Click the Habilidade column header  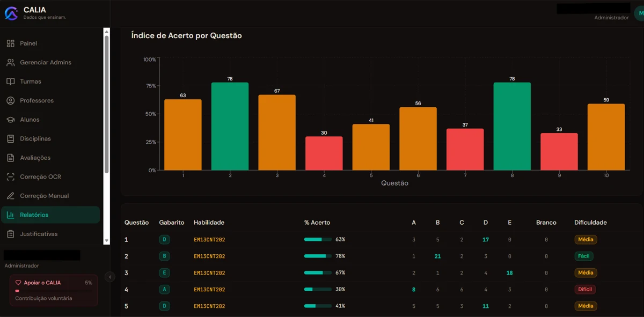point(209,223)
